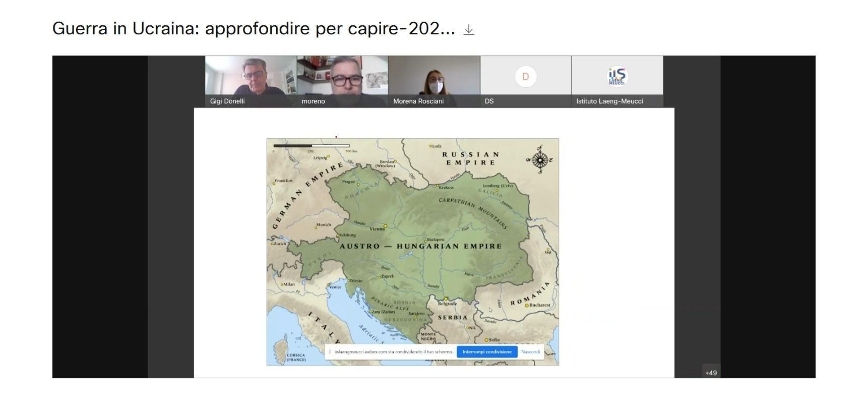The image size is (868, 420).
Task: Click the Vienna city label on map
Action: [377, 229]
